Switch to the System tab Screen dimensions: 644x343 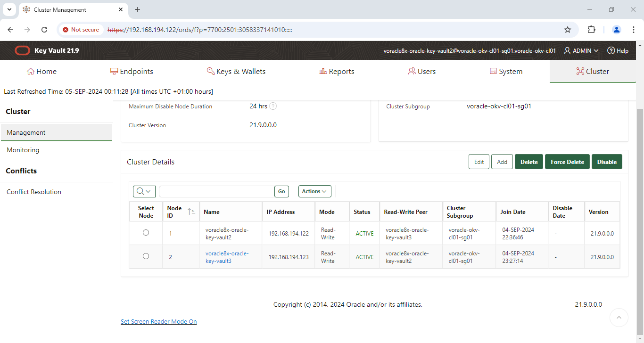[x=506, y=72]
